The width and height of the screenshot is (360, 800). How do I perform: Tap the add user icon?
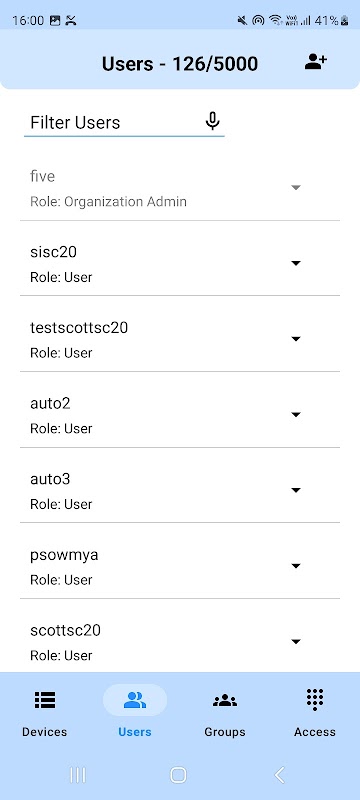point(316,62)
